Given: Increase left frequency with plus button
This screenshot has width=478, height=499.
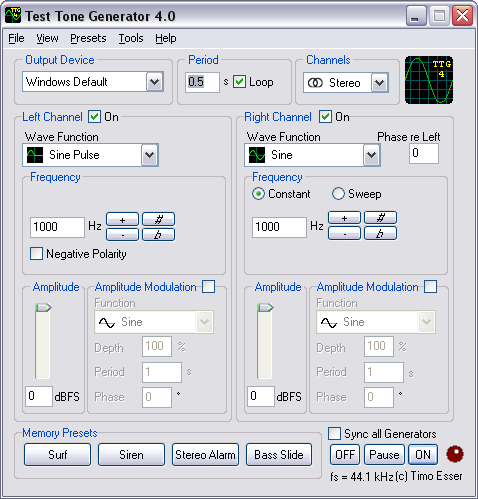Looking at the screenshot, I should point(122,220).
